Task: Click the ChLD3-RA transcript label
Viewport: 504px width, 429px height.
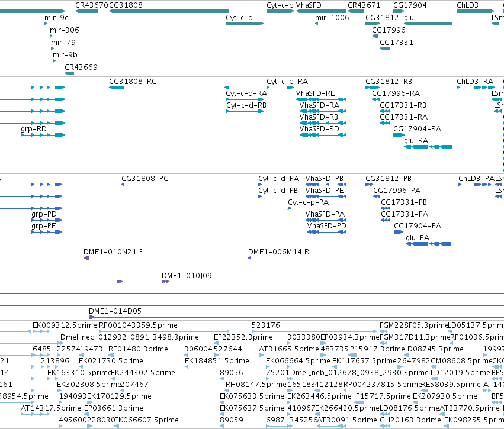Action: pos(475,82)
